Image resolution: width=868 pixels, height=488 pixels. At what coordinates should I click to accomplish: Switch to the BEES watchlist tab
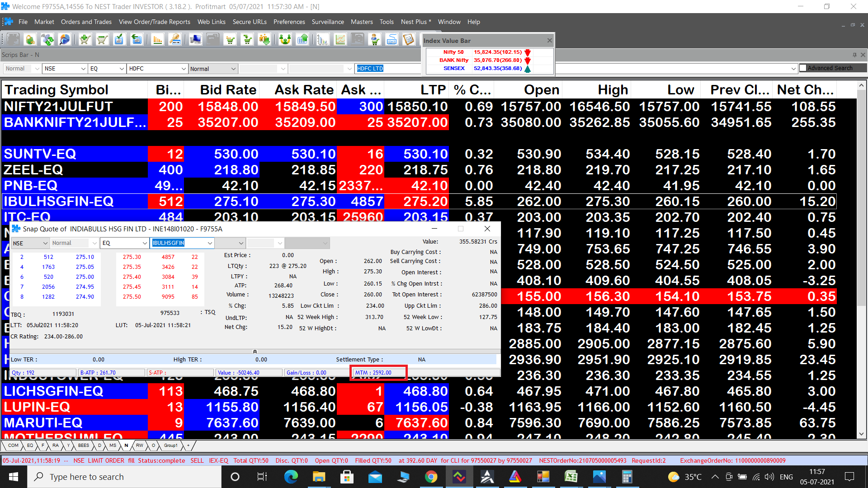(x=84, y=446)
